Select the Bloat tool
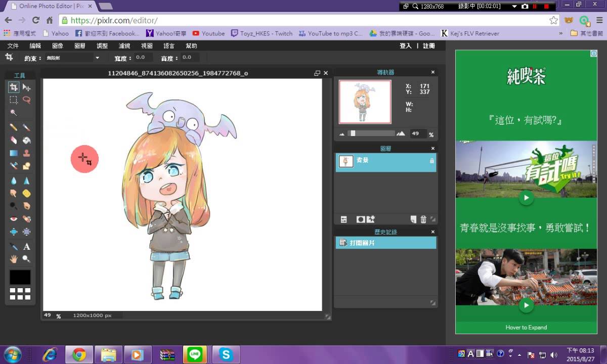The image size is (607, 364). 14,232
